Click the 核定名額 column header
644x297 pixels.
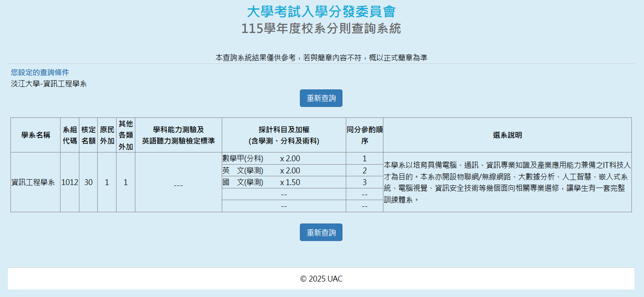(88, 135)
